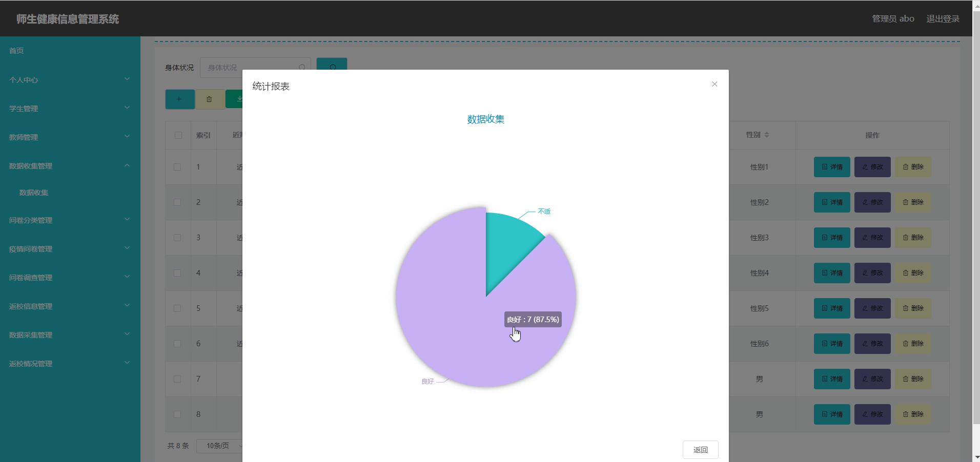Click the 返回 button in dialog
The height and width of the screenshot is (462, 980).
click(700, 450)
